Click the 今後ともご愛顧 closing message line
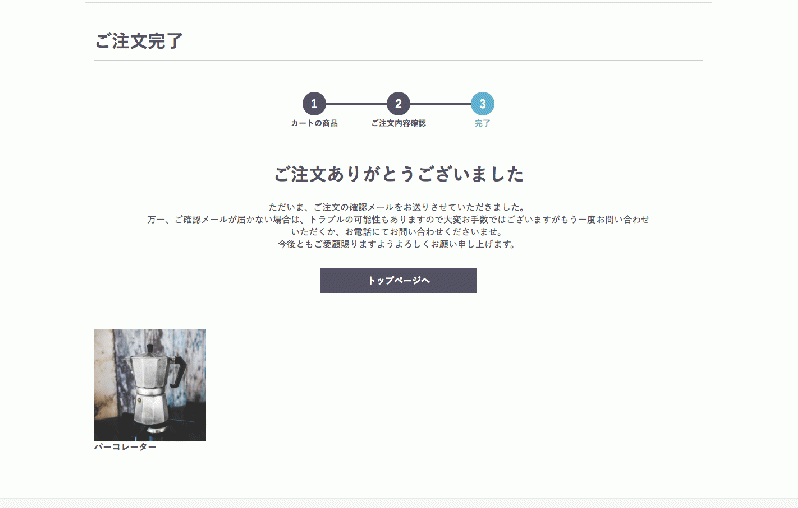This screenshot has width=798, height=508. 396,244
